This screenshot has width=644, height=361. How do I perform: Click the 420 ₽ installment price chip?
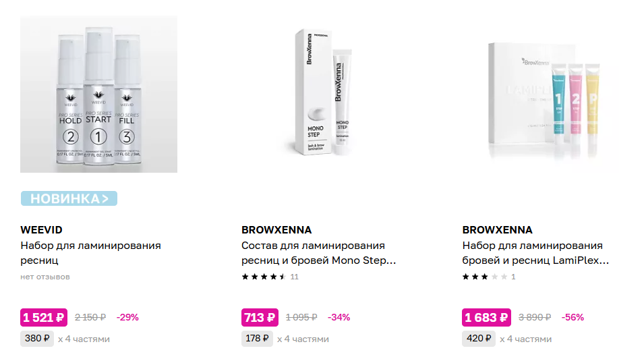[479, 339]
